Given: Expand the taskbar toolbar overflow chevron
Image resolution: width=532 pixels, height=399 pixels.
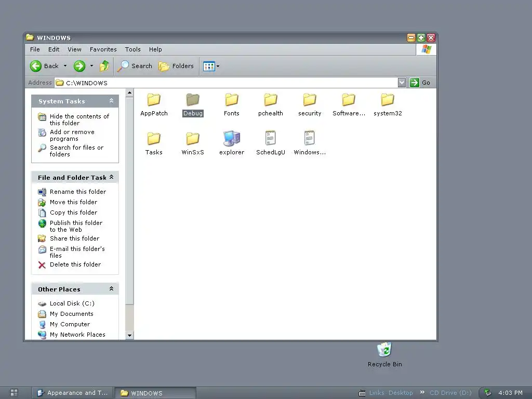Looking at the screenshot, I should [422, 392].
